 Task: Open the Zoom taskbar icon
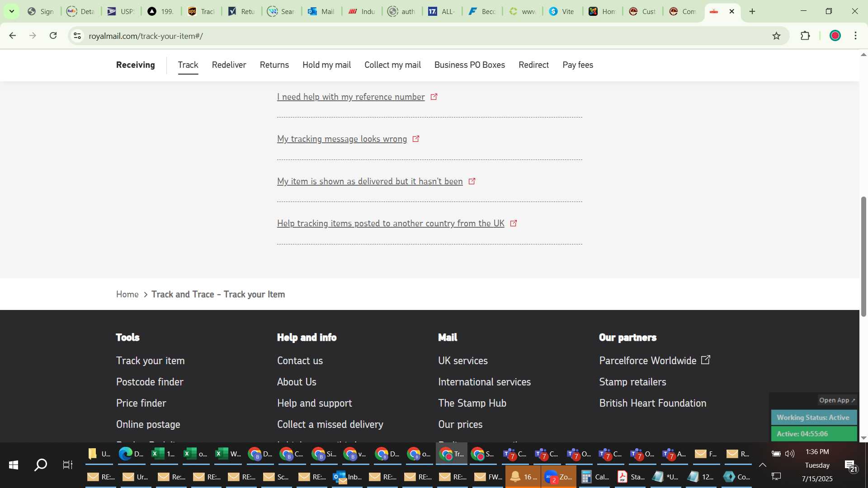coord(559,477)
